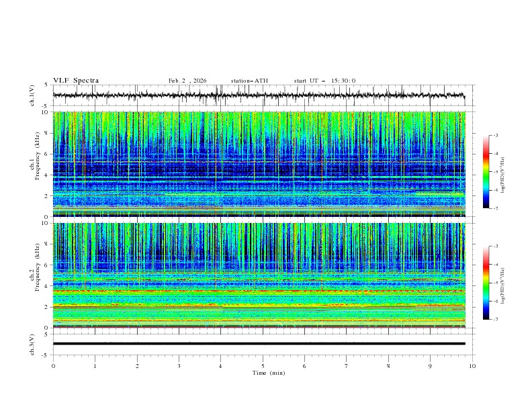Image resolution: width=532 pixels, height=411 pixels.
Task: Click the ch.1 spectrogram panel
Action: click(x=259, y=164)
